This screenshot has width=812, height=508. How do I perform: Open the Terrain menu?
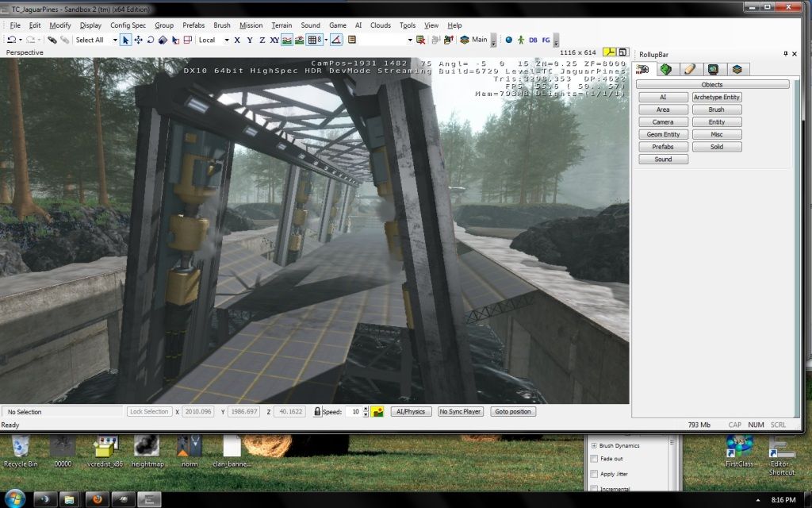(x=282, y=25)
